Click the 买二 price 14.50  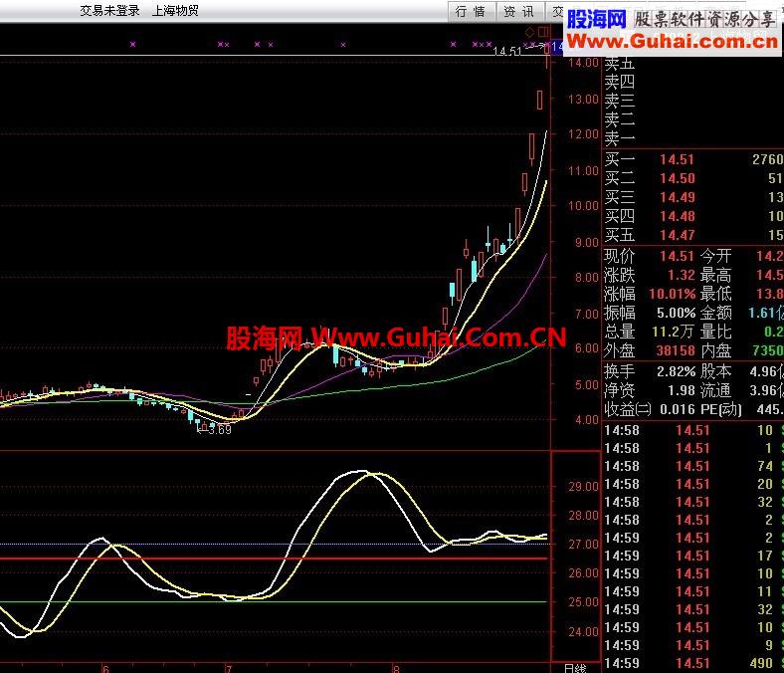tap(677, 178)
